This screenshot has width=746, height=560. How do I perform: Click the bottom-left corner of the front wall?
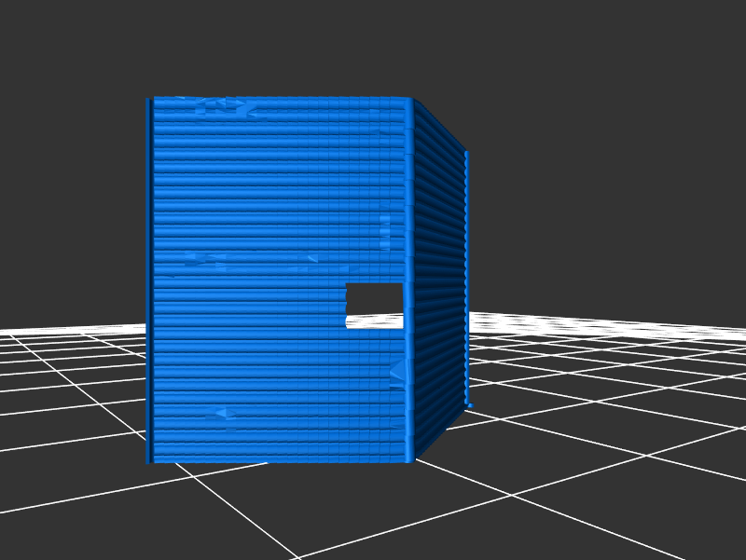click(x=149, y=460)
